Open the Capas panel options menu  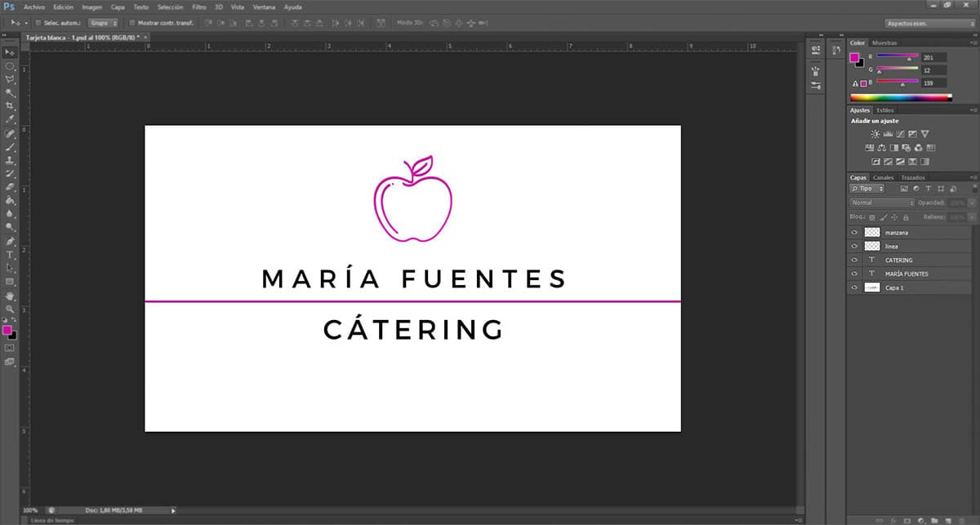pyautogui.click(x=972, y=177)
